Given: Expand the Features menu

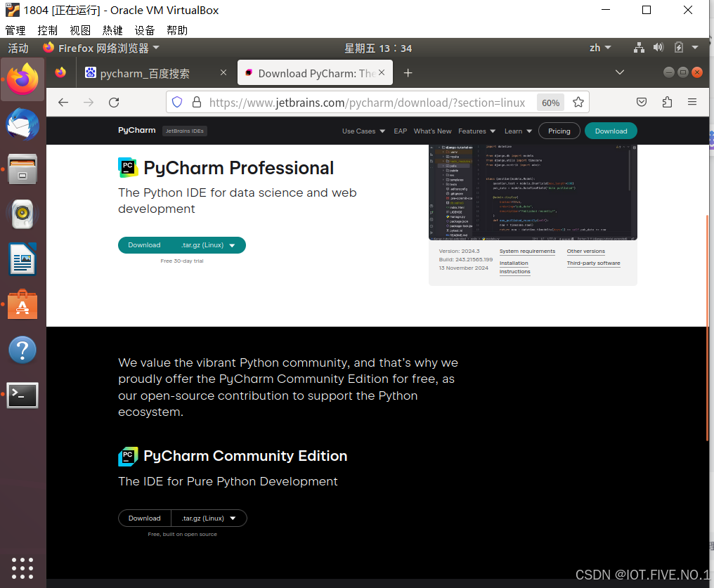Looking at the screenshot, I should tap(476, 131).
